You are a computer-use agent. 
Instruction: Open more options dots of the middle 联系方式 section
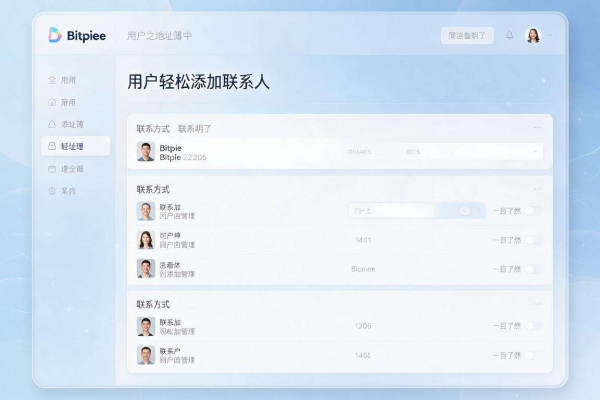[538, 189]
